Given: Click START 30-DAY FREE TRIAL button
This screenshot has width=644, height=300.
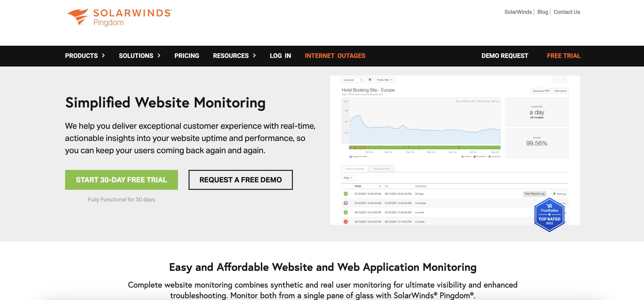Looking at the screenshot, I should [122, 180].
